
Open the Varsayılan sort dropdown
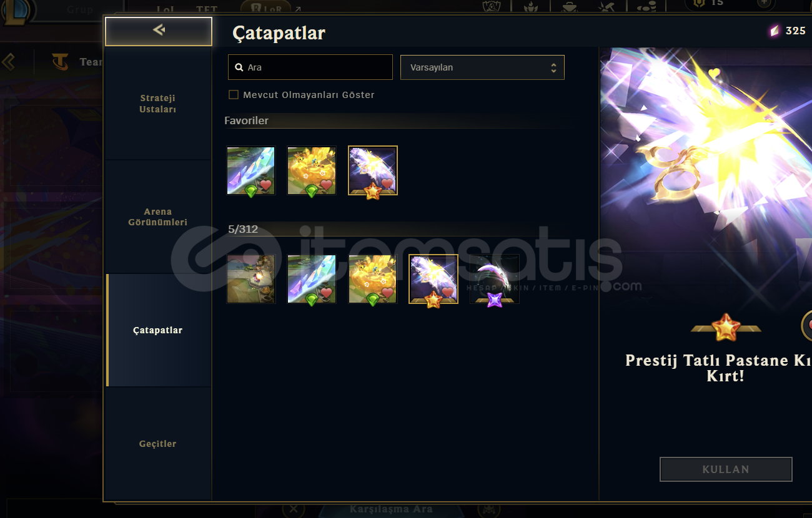click(482, 67)
